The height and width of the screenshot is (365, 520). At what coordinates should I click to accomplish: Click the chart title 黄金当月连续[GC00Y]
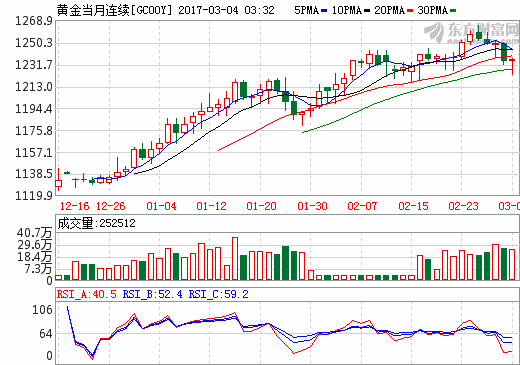[115, 10]
